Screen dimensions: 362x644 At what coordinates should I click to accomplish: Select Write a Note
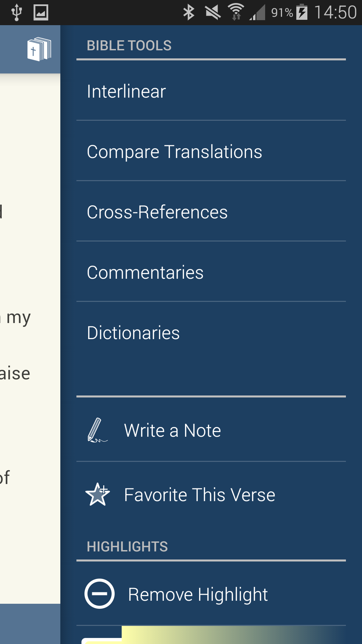point(172,430)
